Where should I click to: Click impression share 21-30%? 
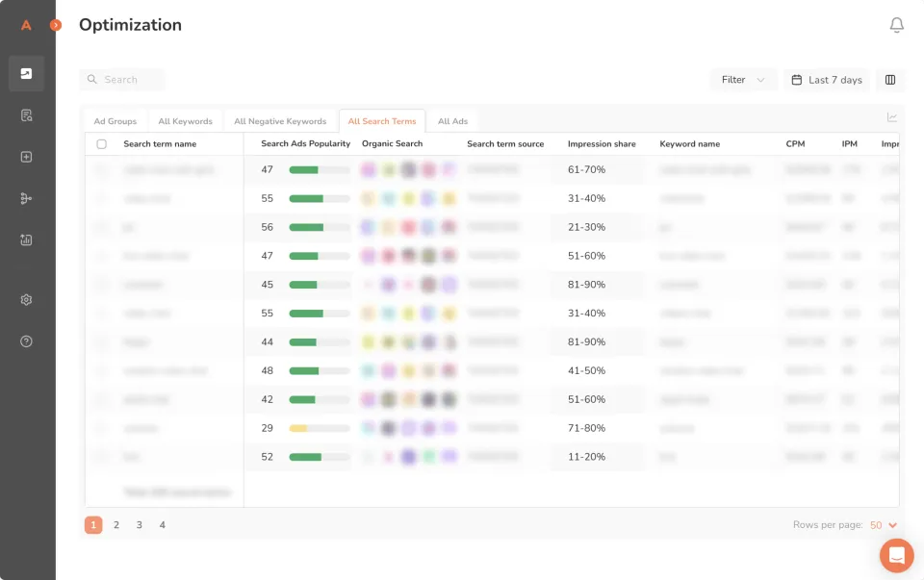(586, 227)
